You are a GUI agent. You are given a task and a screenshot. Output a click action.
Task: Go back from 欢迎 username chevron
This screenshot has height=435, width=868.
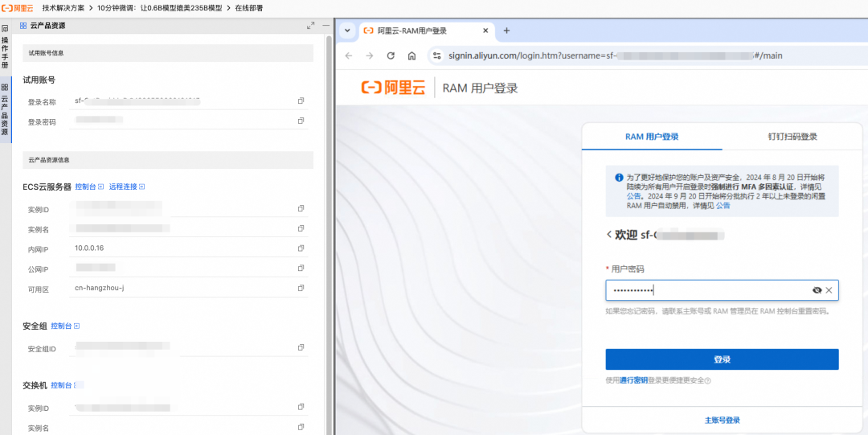point(609,235)
